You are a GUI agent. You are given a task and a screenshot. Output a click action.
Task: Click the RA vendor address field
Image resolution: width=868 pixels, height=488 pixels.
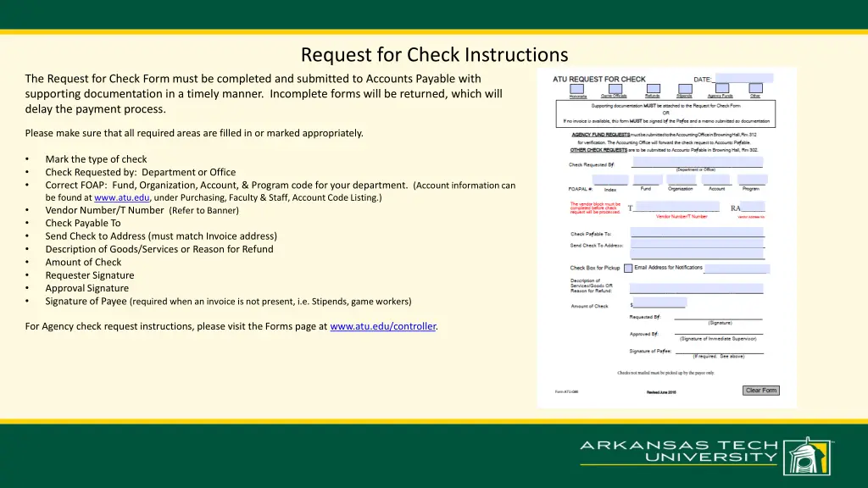753,207
